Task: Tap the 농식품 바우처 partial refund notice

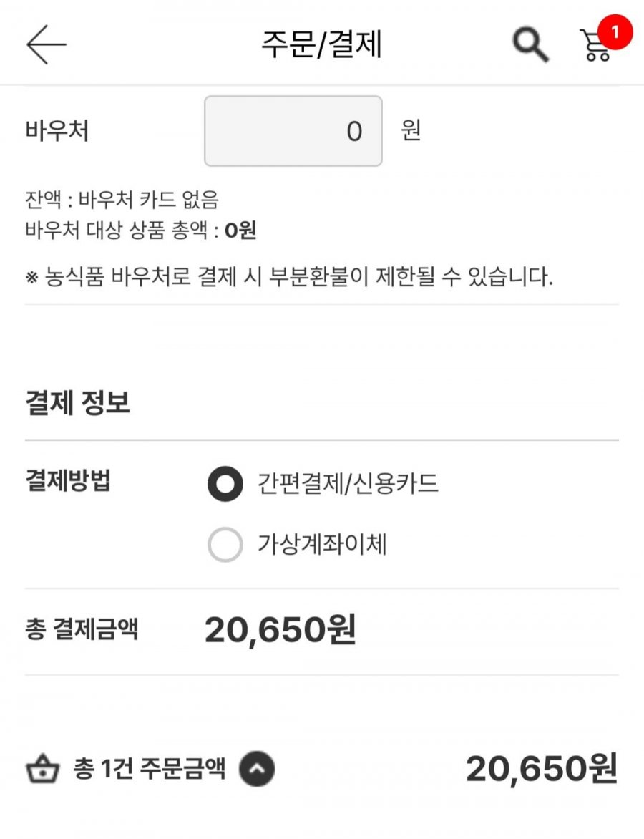Action: [x=290, y=278]
